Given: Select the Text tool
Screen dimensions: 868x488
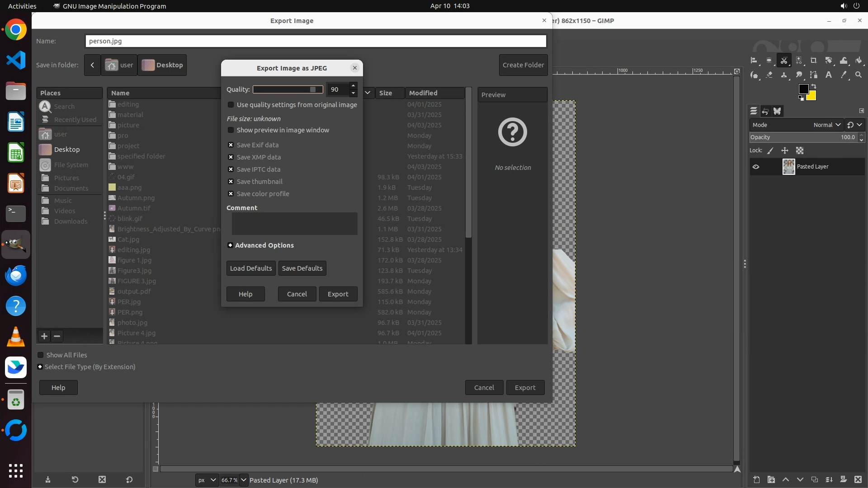Looking at the screenshot, I should pos(829,75).
